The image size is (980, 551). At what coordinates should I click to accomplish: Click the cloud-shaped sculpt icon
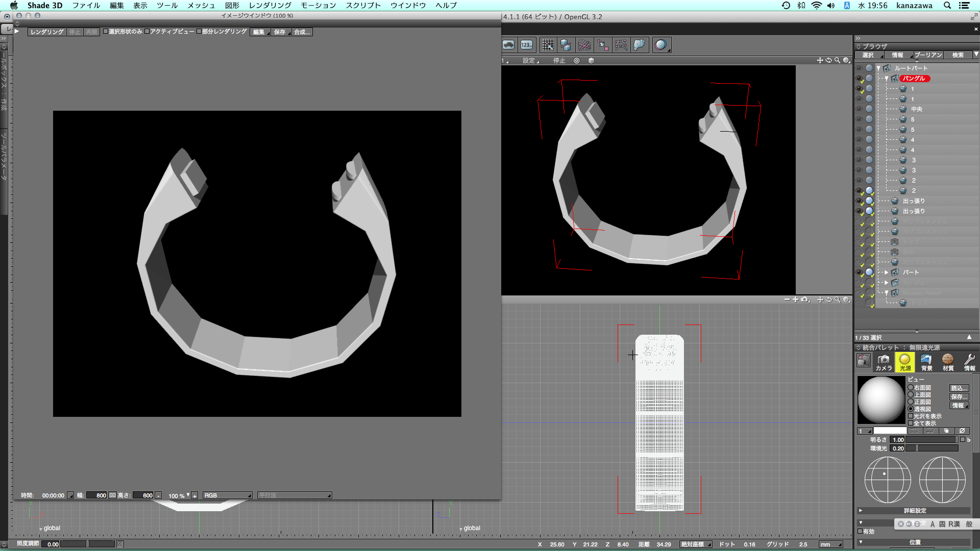point(639,45)
